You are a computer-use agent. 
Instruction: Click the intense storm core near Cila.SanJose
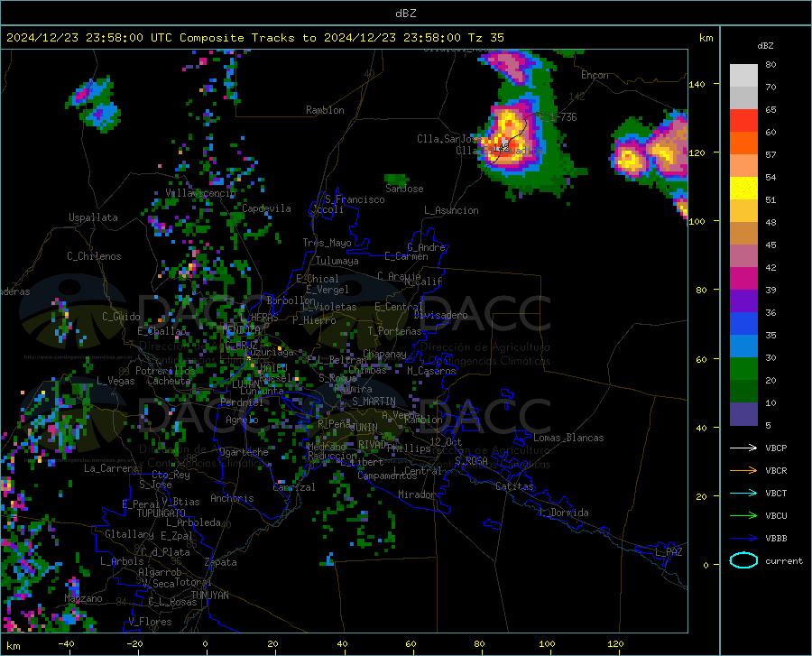coord(503,141)
